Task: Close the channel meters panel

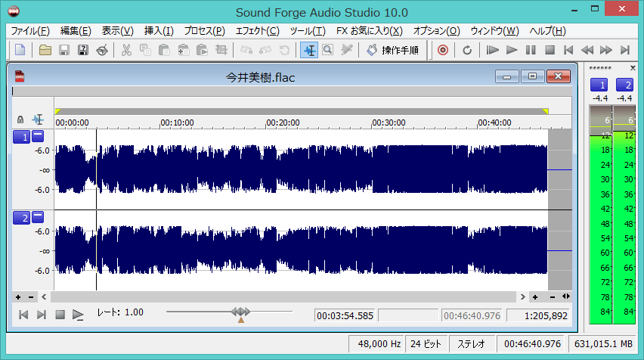Action: 633,68
